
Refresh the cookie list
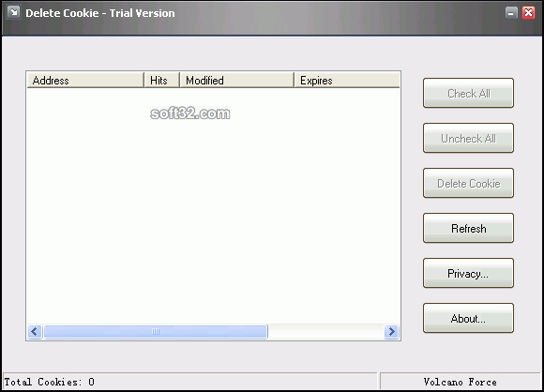(x=468, y=228)
